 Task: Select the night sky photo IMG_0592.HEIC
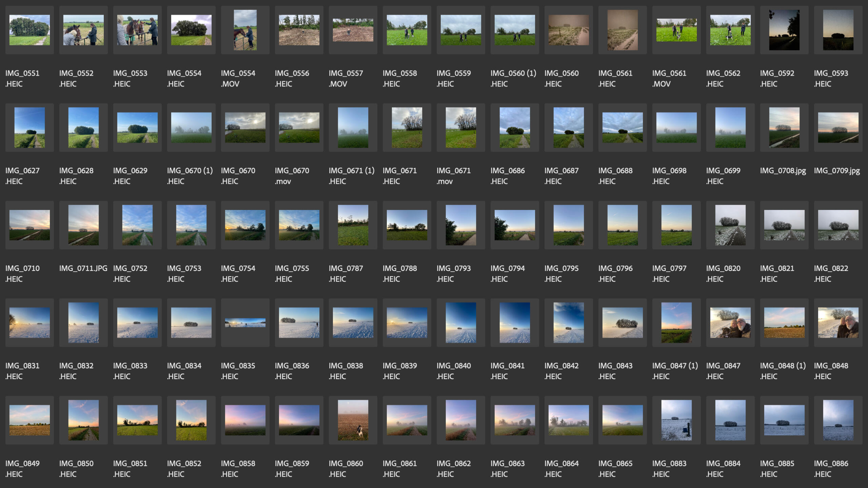(x=784, y=30)
